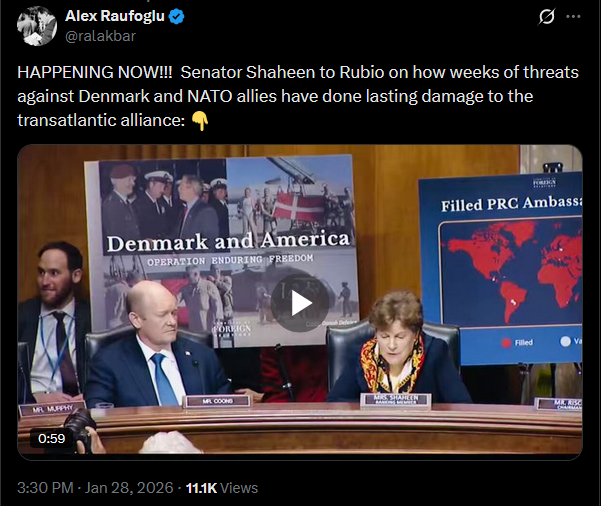The height and width of the screenshot is (506, 601).
Task: Click the pointing-down hand emoji
Action: (200, 121)
